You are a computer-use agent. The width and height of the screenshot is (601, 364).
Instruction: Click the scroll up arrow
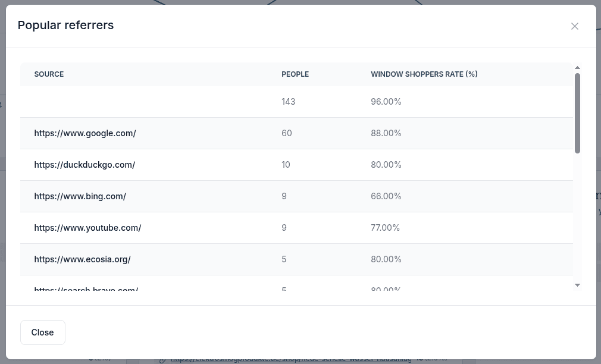577,68
